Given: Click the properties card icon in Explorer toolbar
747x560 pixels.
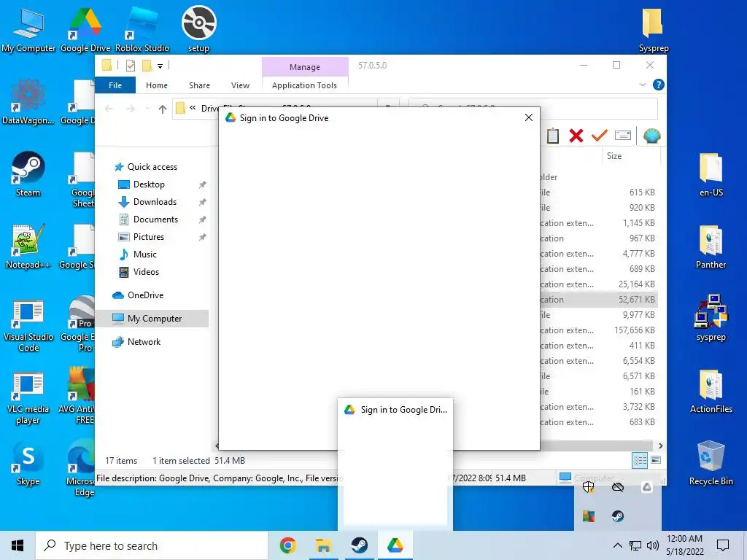Looking at the screenshot, I should 623,136.
